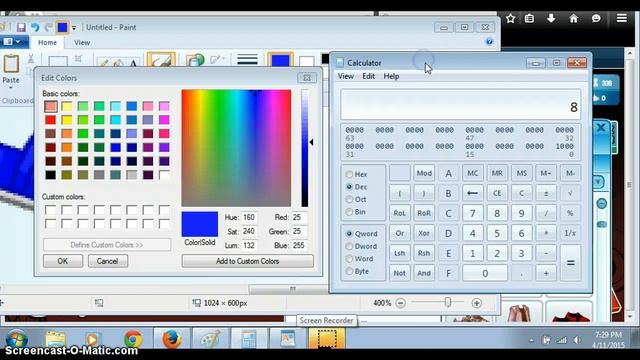Open the Calculator View menu
640x360 pixels.
point(346,76)
